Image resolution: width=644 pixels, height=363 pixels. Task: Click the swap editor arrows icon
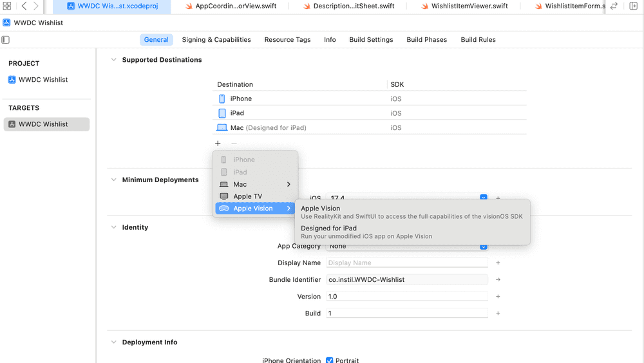click(614, 6)
